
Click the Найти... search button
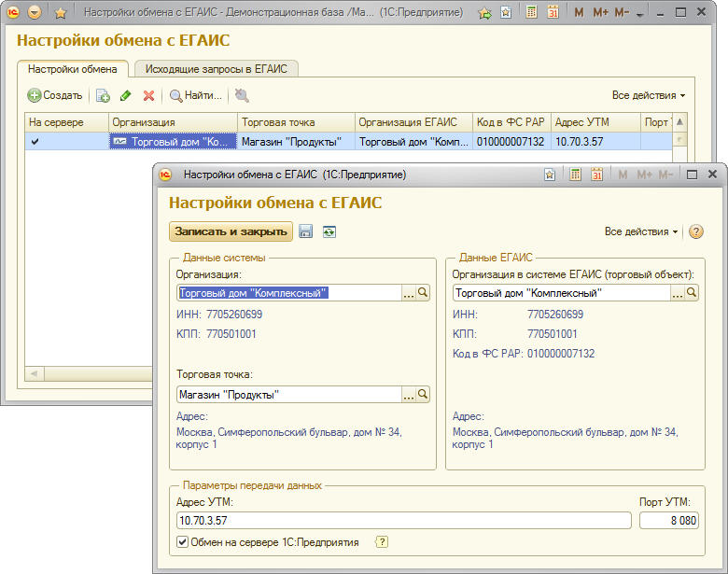(x=196, y=95)
